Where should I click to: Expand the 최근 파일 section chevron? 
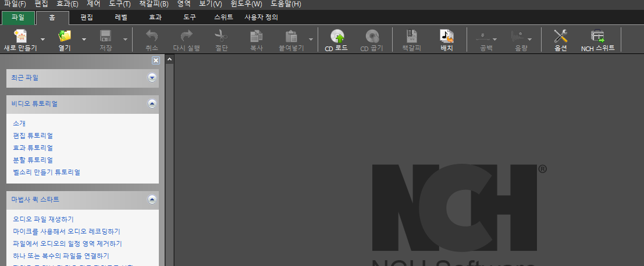coord(152,78)
